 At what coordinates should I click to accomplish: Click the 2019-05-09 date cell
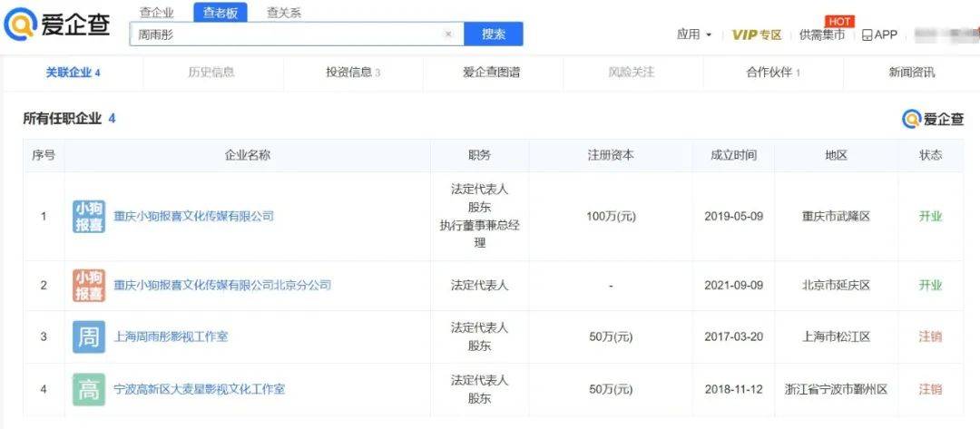click(734, 217)
